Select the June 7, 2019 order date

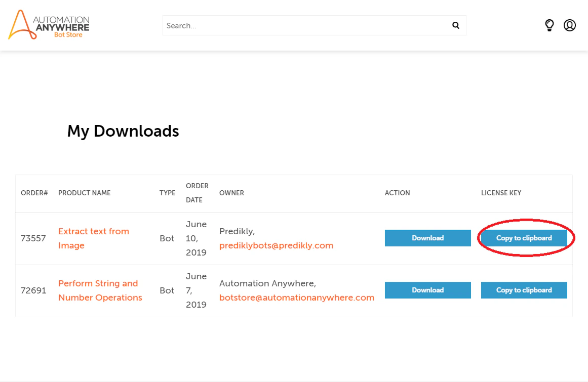coord(197,290)
